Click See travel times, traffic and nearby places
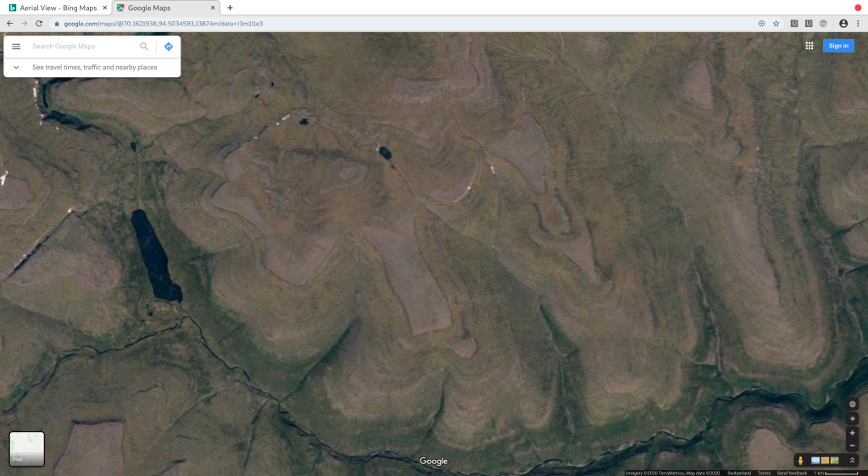Image resolution: width=868 pixels, height=476 pixels. [x=95, y=68]
